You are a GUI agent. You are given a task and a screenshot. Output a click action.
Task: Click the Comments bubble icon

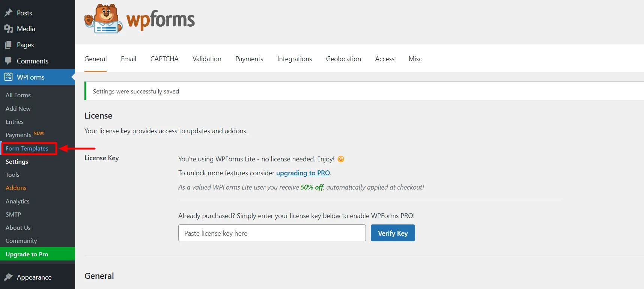click(8, 61)
